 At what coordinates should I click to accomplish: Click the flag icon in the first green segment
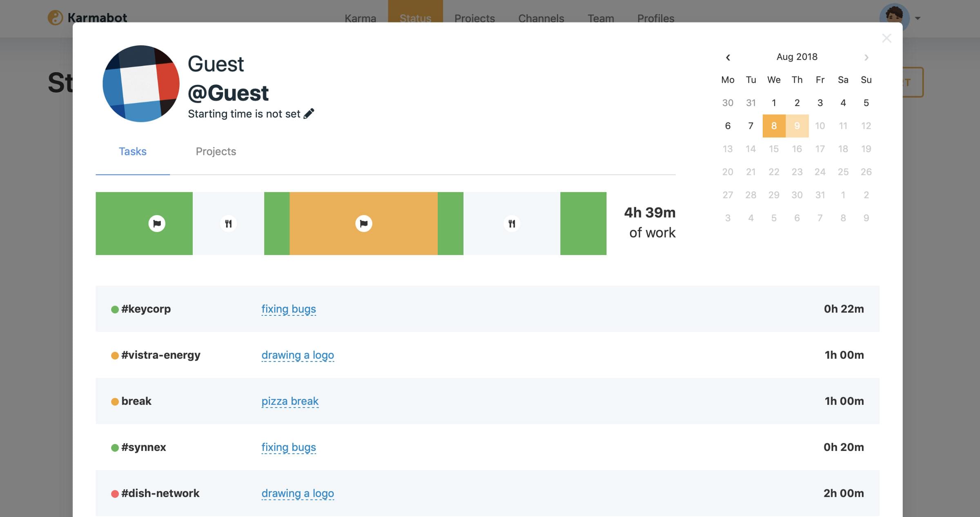157,224
